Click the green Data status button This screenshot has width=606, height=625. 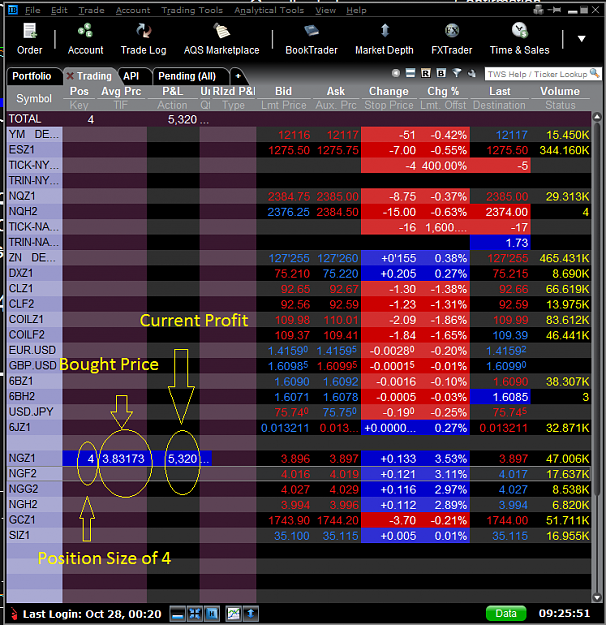tap(506, 613)
